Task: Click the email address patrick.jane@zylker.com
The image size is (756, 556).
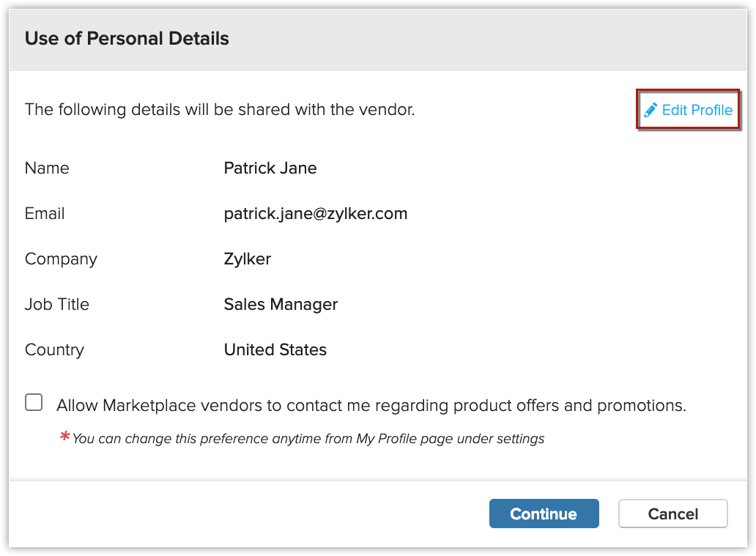Action: [316, 213]
